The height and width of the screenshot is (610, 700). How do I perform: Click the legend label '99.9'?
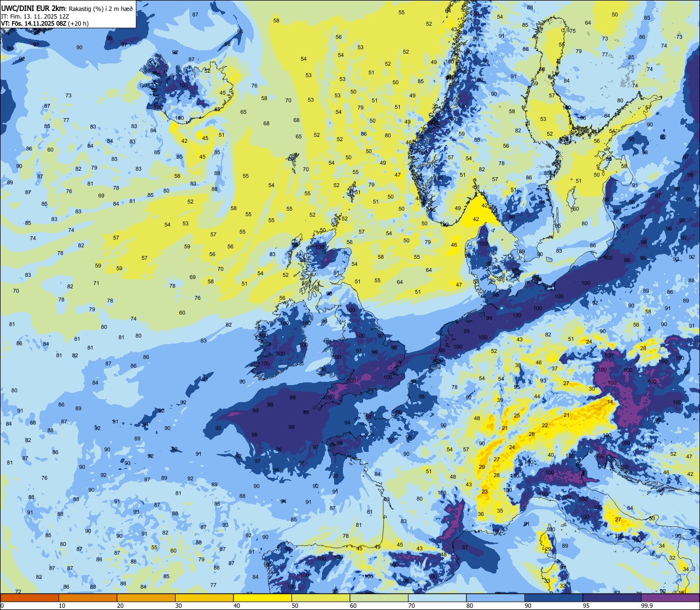647,606
